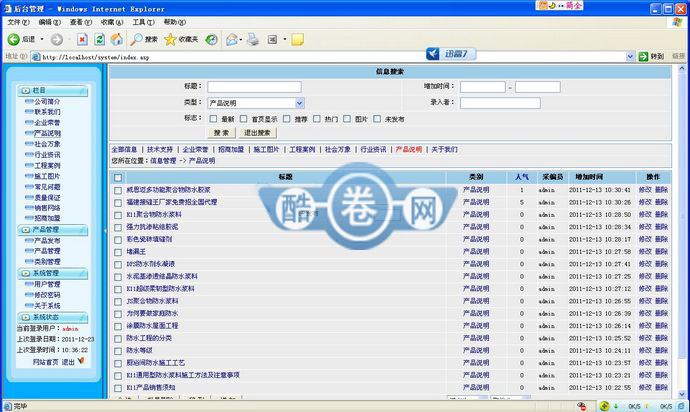Open the 技术支持 category link
Viewport: 690px width, 412px height.
[160, 150]
